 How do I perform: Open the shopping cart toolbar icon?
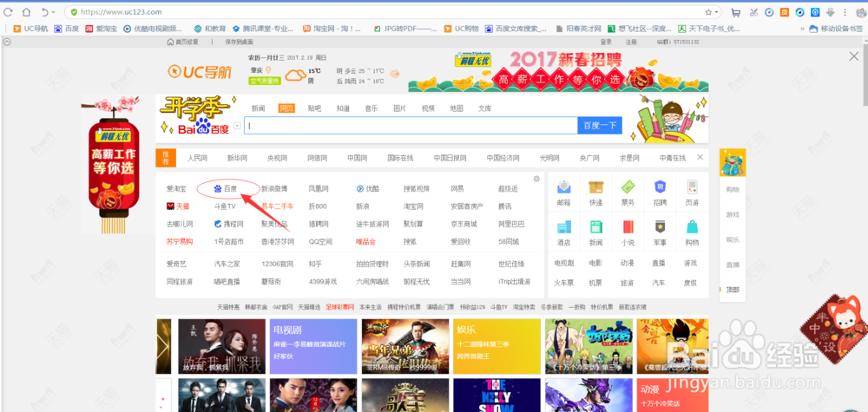click(736, 12)
